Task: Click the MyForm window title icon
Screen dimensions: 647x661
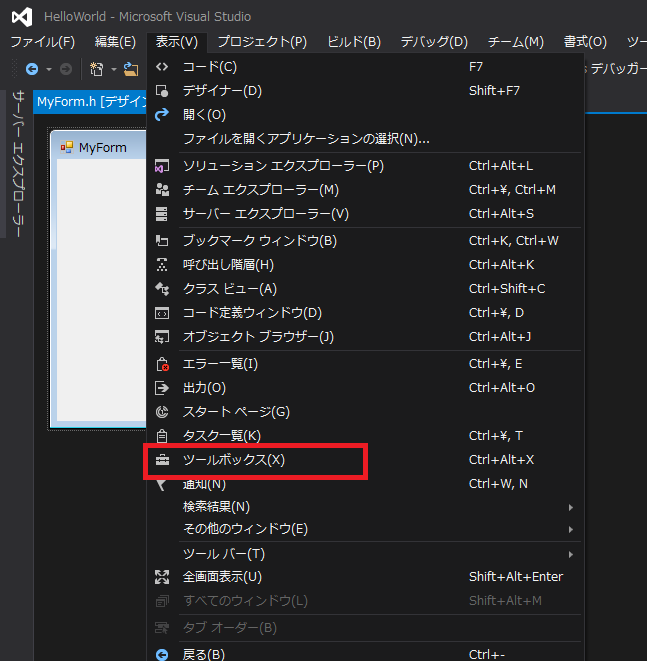Action: tap(67, 147)
